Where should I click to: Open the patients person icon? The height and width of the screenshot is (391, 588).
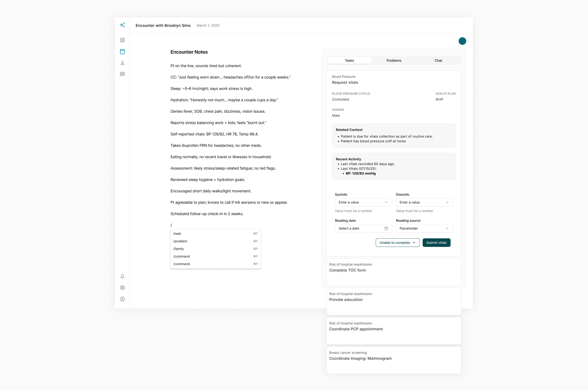122,63
